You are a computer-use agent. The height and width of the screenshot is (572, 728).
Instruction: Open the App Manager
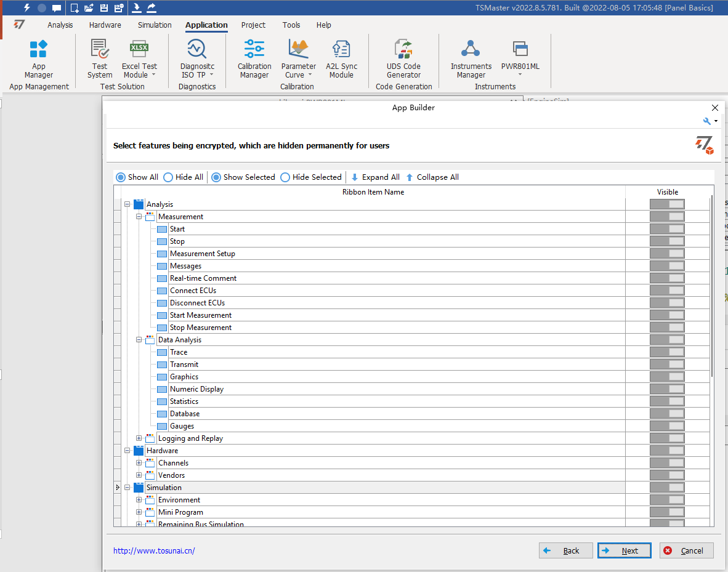(x=39, y=59)
